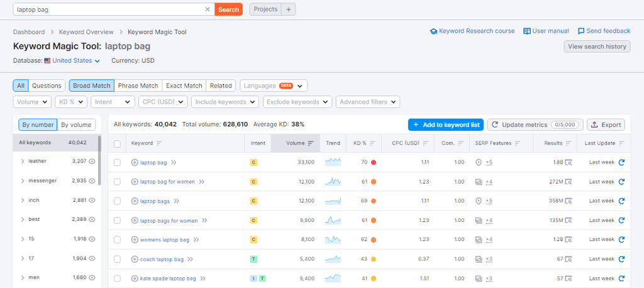Sort by Results column icon
This screenshot has width=644, height=288.
coord(569,143)
